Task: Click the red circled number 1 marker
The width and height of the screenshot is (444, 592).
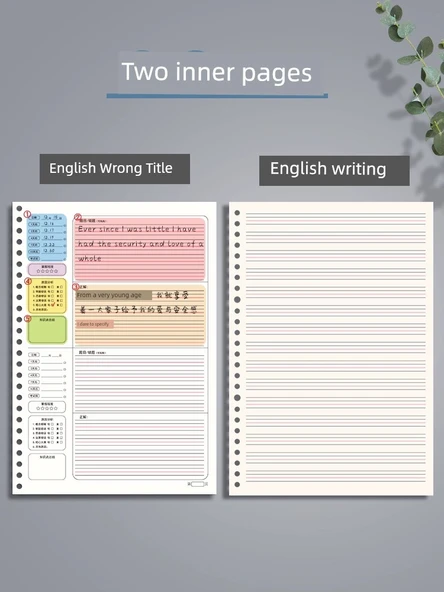Action: click(x=27, y=214)
